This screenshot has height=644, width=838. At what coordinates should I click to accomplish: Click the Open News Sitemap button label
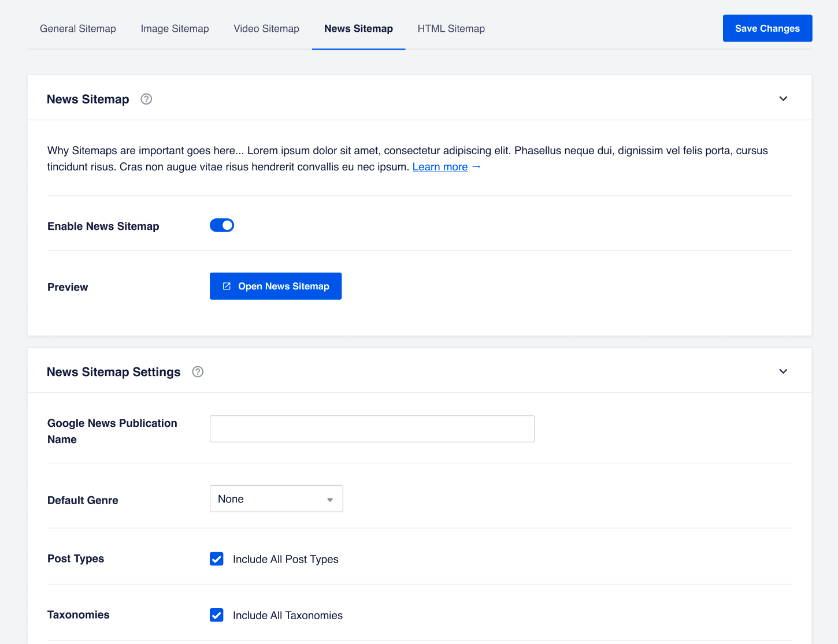point(283,286)
